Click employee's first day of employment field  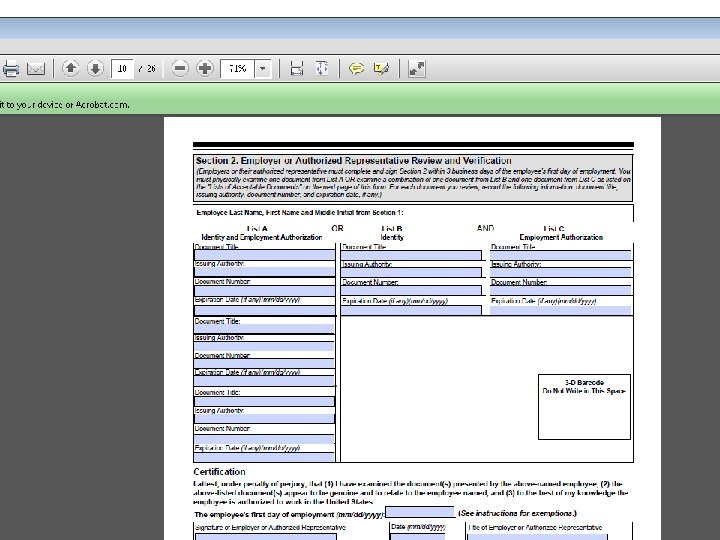(x=420, y=512)
